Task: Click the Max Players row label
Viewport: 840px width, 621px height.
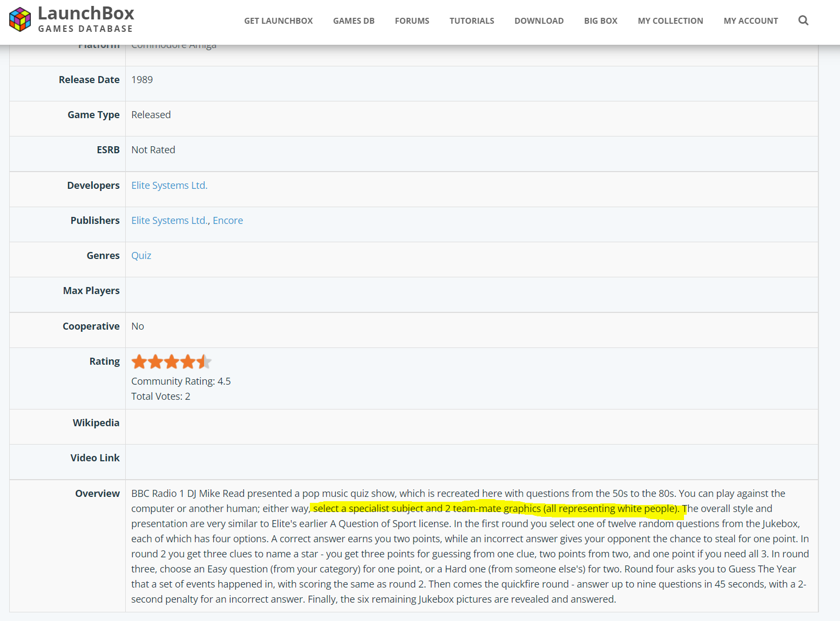Action: click(x=91, y=290)
